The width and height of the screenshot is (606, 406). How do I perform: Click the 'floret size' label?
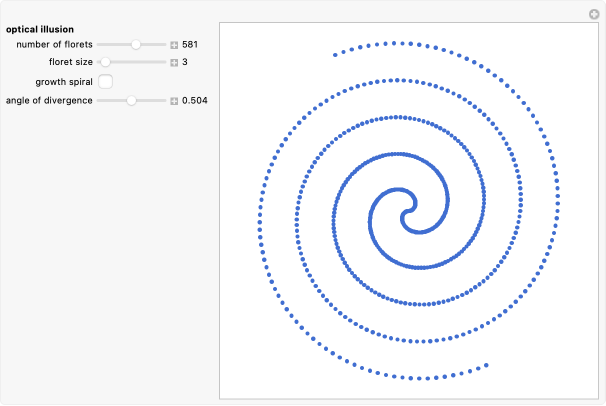click(71, 62)
